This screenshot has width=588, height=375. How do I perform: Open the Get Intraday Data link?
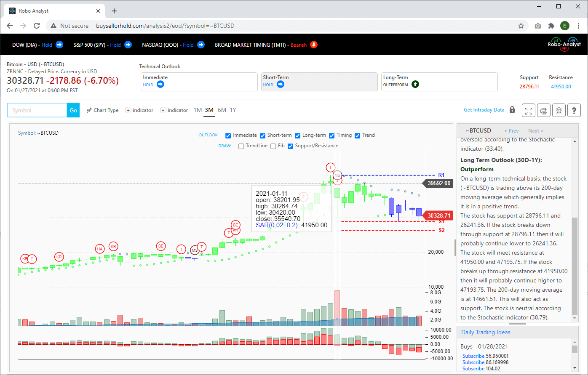(x=484, y=110)
